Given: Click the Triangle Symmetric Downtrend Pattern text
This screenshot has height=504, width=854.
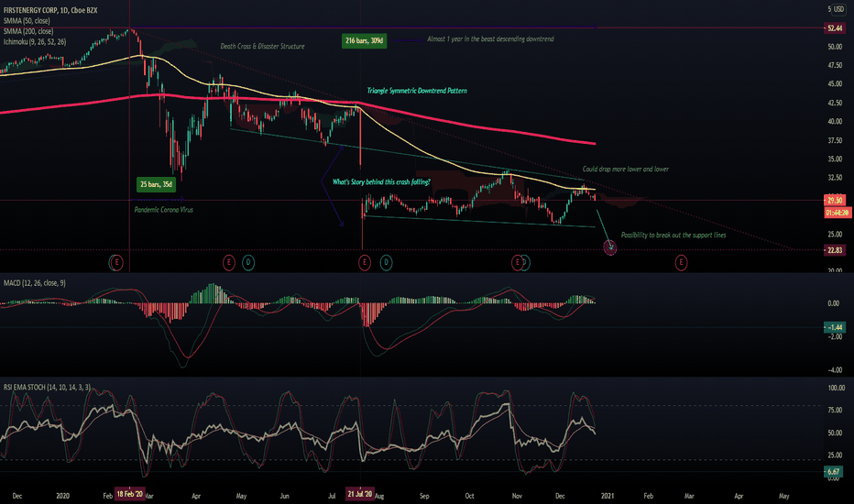Looking at the screenshot, I should pos(417,91).
